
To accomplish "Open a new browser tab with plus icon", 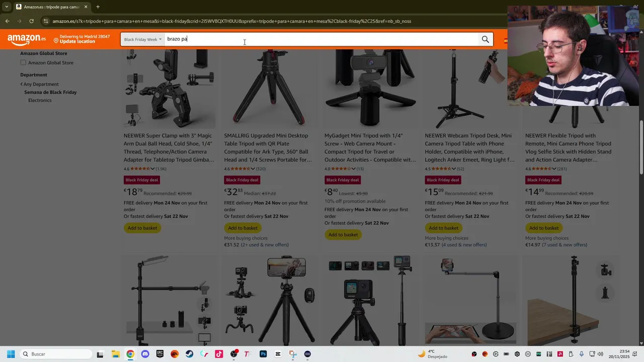I will pos(98,7).
